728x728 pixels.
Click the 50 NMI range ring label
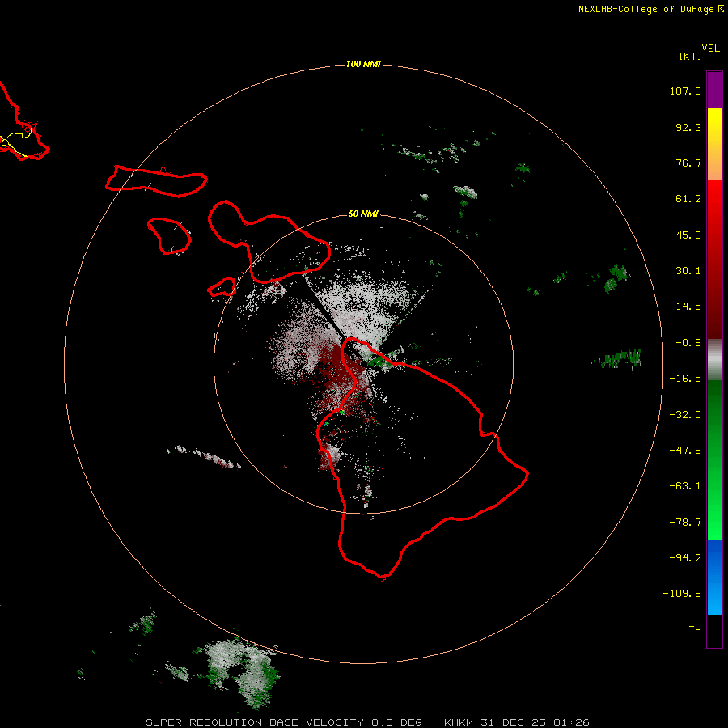[363, 214]
